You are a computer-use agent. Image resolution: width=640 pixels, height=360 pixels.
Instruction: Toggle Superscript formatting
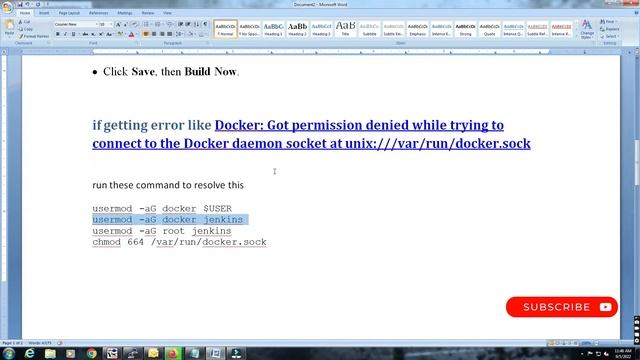101,34
